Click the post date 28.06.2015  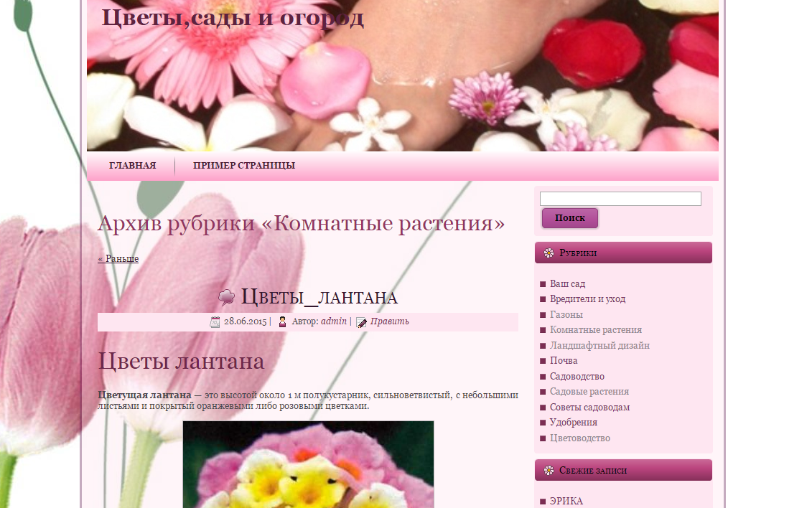click(x=245, y=321)
